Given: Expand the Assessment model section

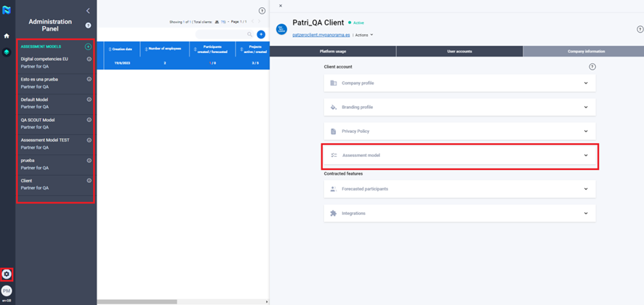Looking at the screenshot, I should (x=459, y=155).
